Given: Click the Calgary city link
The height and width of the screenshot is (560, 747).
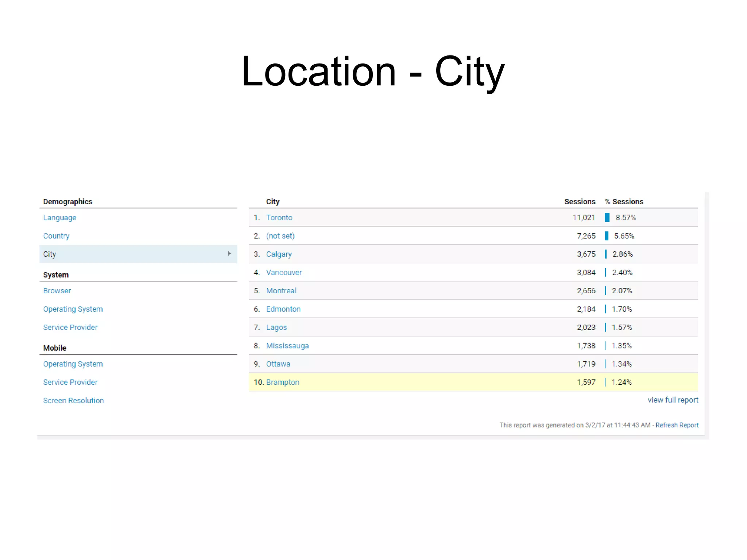Looking at the screenshot, I should click(x=279, y=254).
